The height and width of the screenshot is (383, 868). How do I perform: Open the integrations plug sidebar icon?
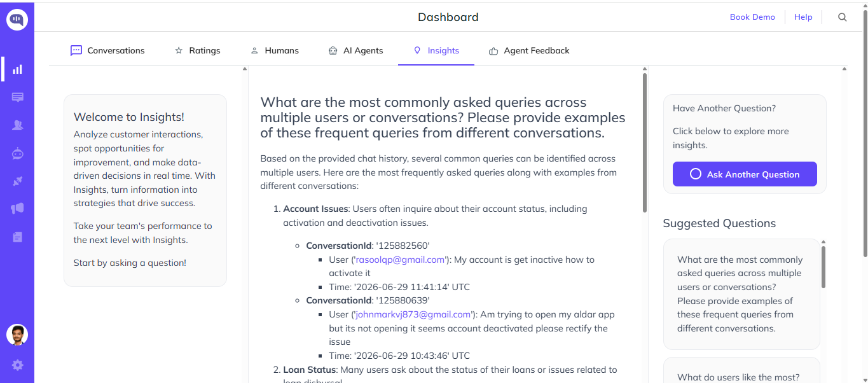[17, 181]
